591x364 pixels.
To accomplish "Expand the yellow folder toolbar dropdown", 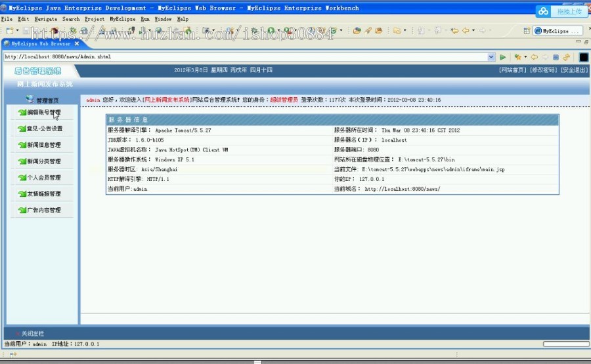I will tap(405, 30).
